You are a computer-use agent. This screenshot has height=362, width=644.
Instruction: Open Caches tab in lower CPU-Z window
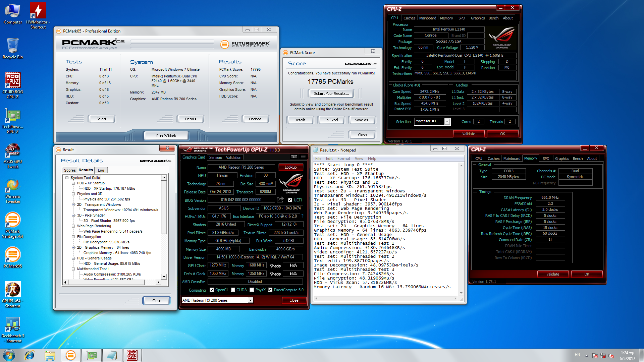tap(493, 159)
